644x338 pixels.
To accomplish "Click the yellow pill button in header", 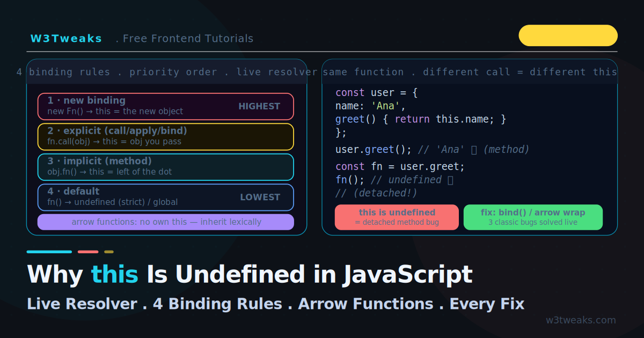I will pyautogui.click(x=568, y=35).
